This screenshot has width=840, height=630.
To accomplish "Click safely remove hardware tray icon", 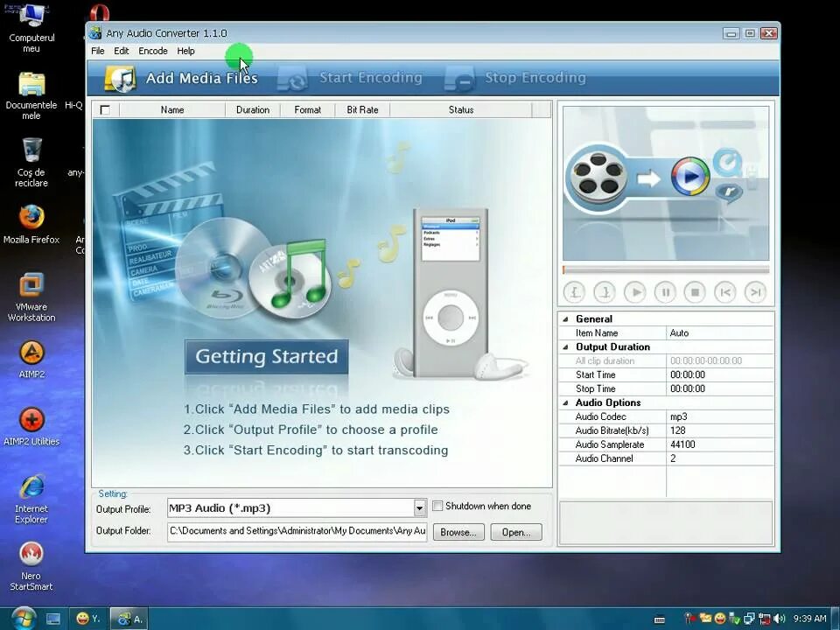I will (735, 619).
